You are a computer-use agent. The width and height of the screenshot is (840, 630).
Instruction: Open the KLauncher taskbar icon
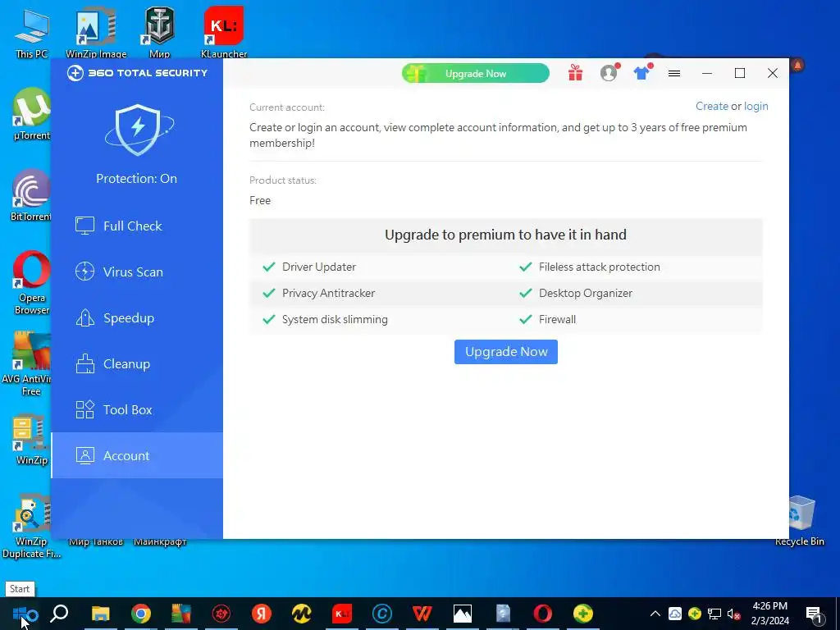point(342,614)
